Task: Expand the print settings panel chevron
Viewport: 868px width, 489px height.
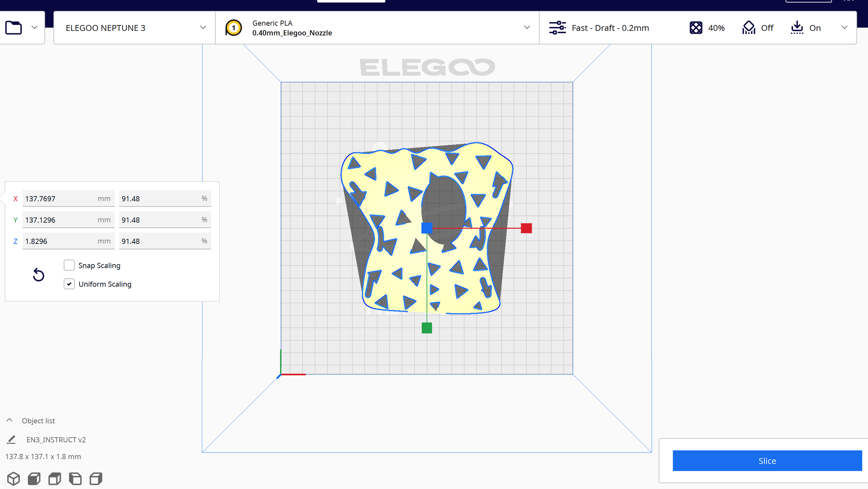Action: [x=844, y=28]
